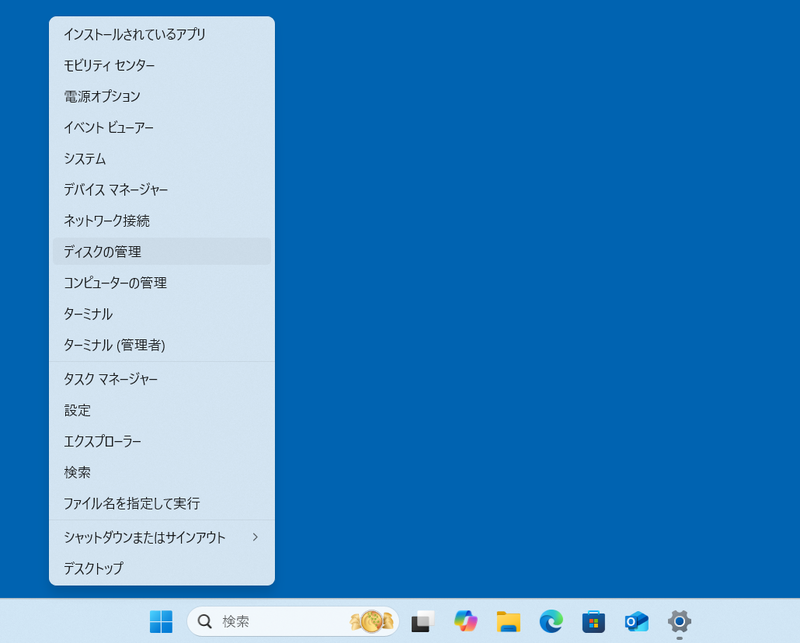The image size is (800, 643).
Task: Click the Windows Start button
Action: click(x=161, y=621)
